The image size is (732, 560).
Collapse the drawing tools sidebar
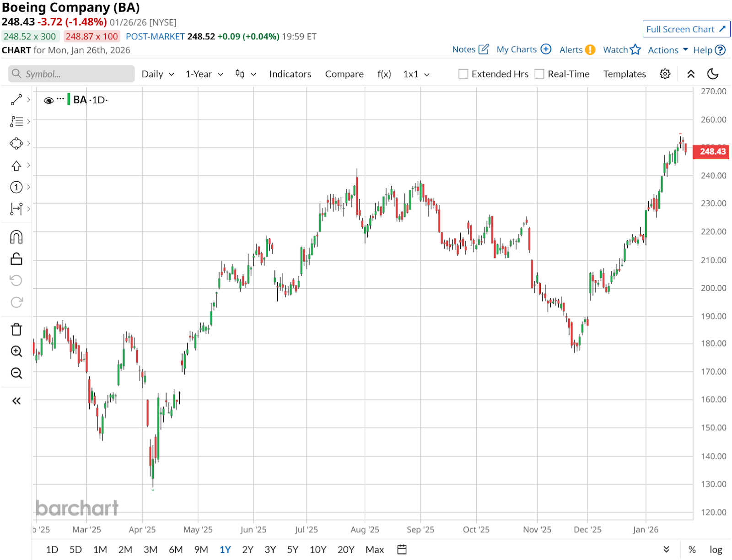(x=16, y=401)
